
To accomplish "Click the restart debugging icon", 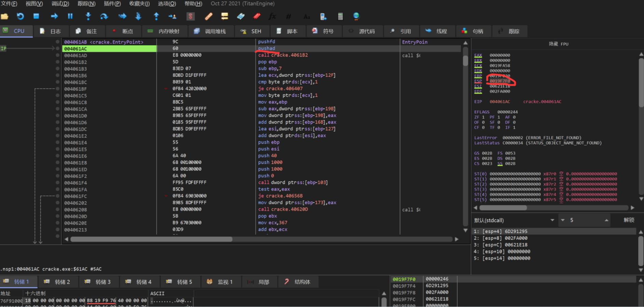I will coord(20,16).
